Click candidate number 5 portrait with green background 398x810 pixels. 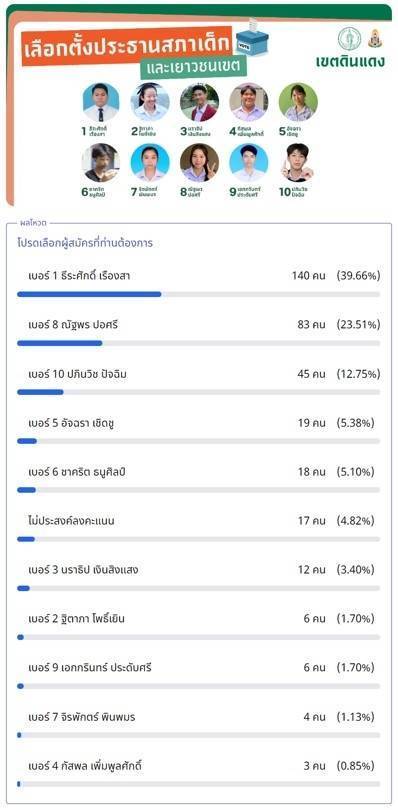(x=298, y=102)
